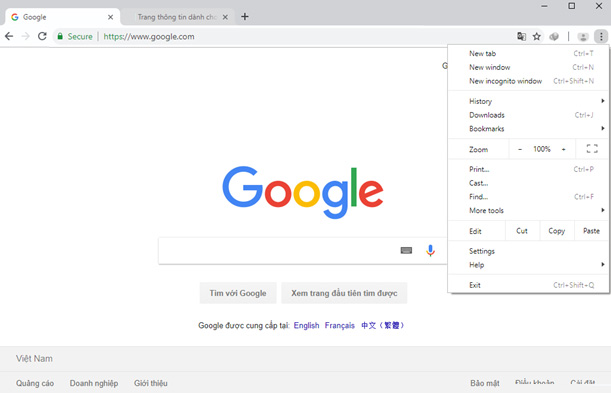Click the extension icon beside the star

point(554,37)
